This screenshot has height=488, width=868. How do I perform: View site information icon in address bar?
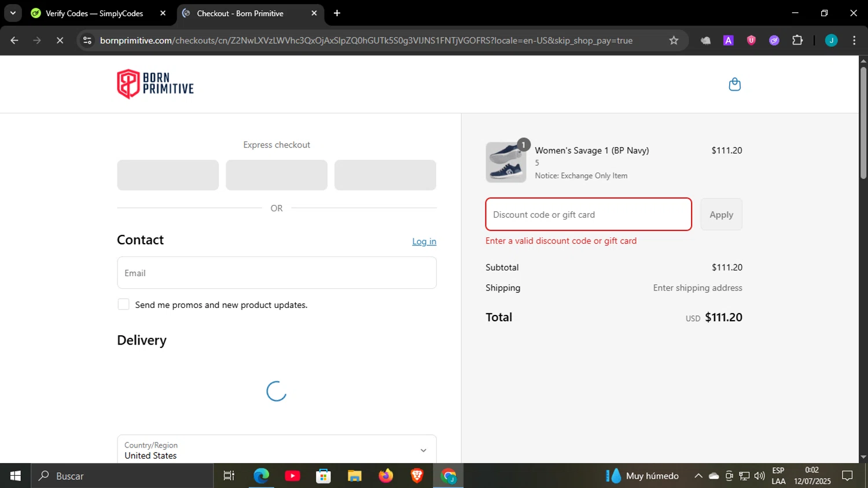pos(87,41)
